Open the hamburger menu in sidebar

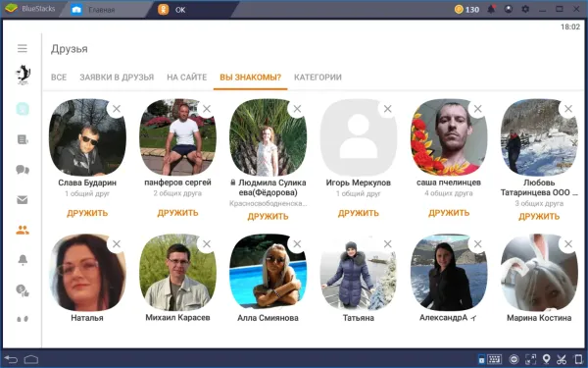coord(23,48)
